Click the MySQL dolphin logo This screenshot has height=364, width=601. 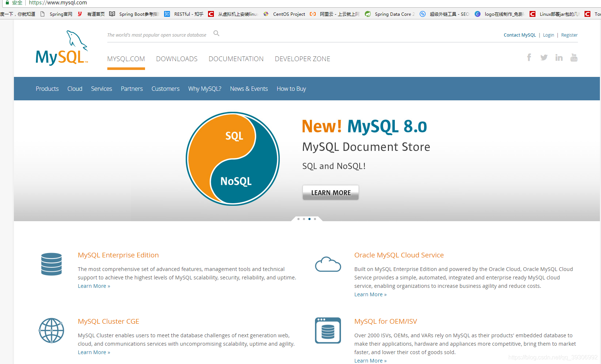(x=62, y=48)
